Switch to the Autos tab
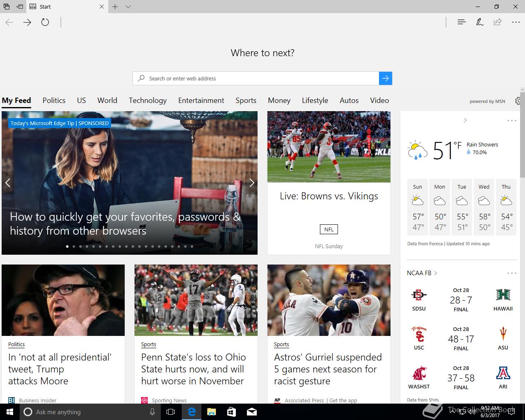The image size is (525, 420). click(x=349, y=100)
